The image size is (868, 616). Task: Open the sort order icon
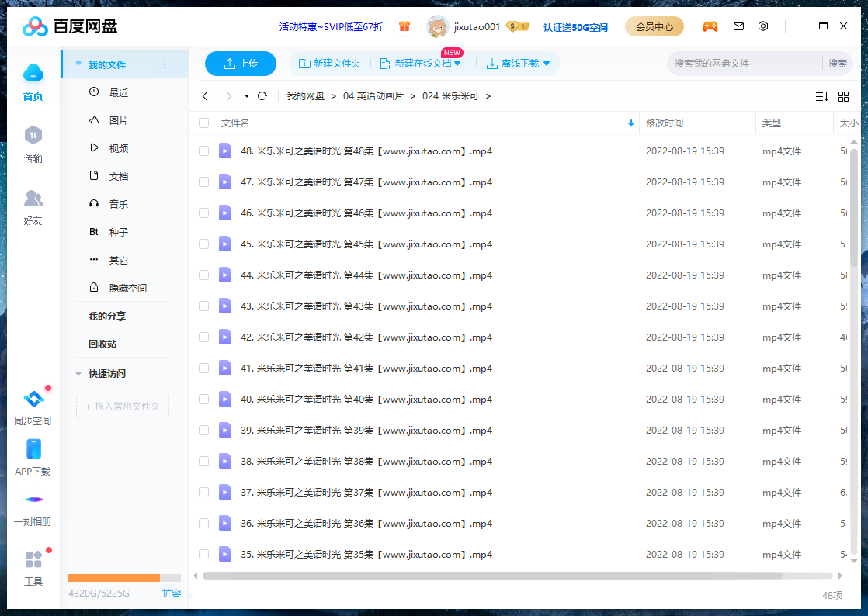pyautogui.click(x=821, y=96)
